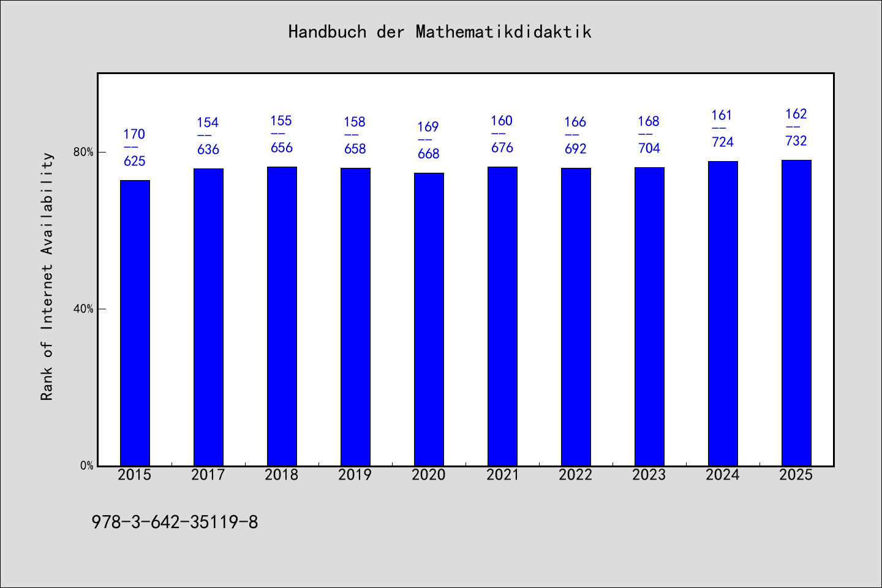Viewport: 882px width, 588px height.
Task: Select the 2019 x-axis label
Action: [x=355, y=475]
